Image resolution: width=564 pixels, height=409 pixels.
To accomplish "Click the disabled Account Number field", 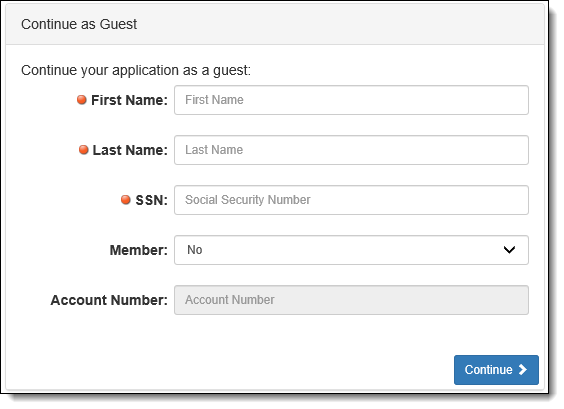I will click(x=351, y=300).
